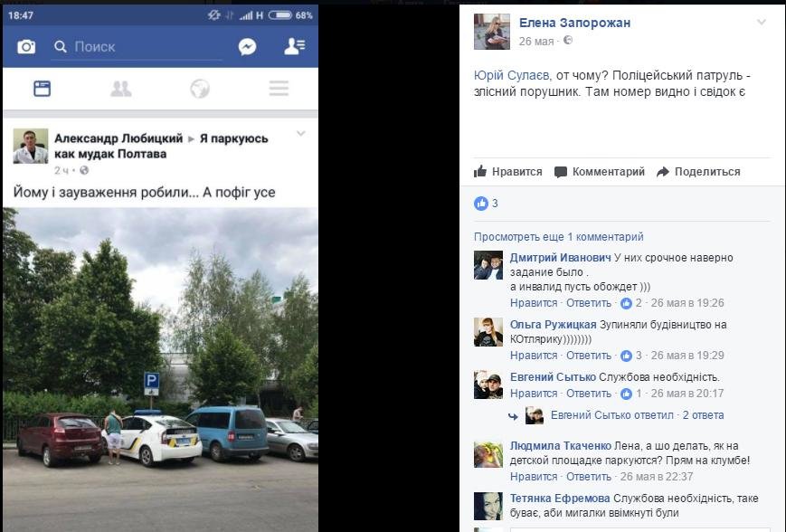Click the Поиск search field
This screenshot has height=532, width=786.
click(137, 47)
